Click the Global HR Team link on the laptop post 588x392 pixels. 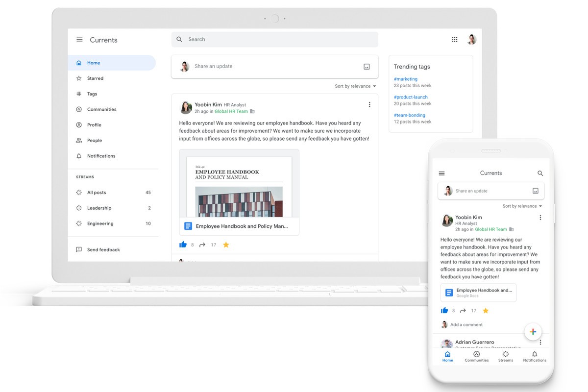coord(231,111)
